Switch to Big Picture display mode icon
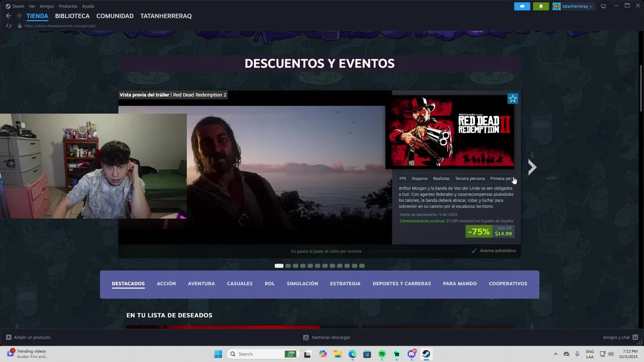 (603, 6)
